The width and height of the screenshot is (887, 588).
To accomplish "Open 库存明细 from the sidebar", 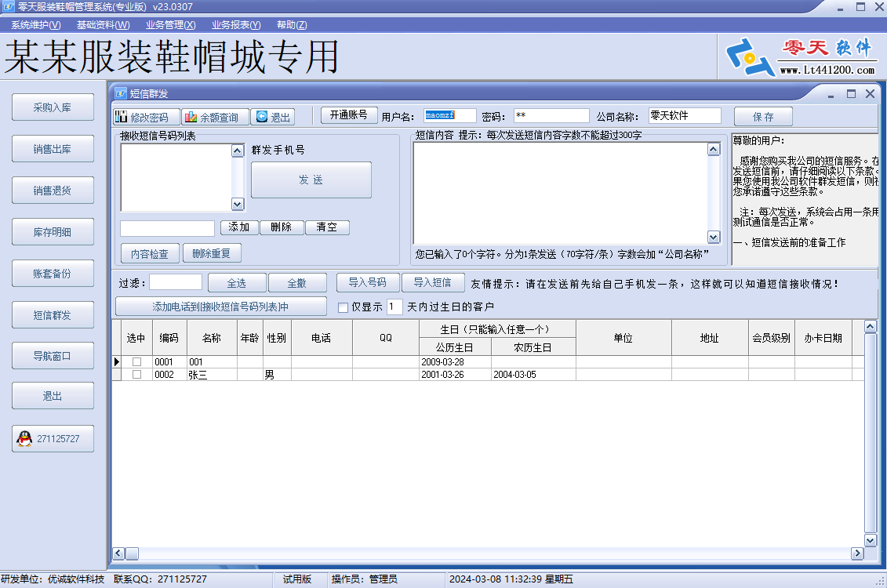I will [53, 232].
